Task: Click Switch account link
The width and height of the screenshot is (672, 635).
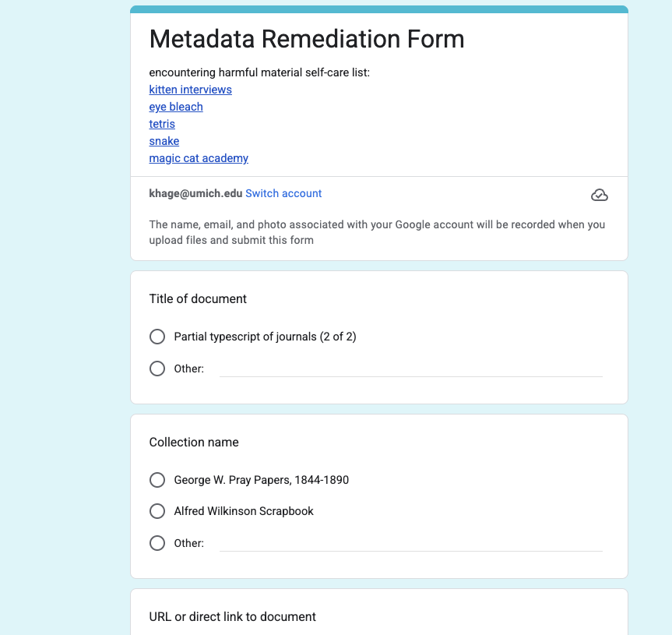Action: 283,193
